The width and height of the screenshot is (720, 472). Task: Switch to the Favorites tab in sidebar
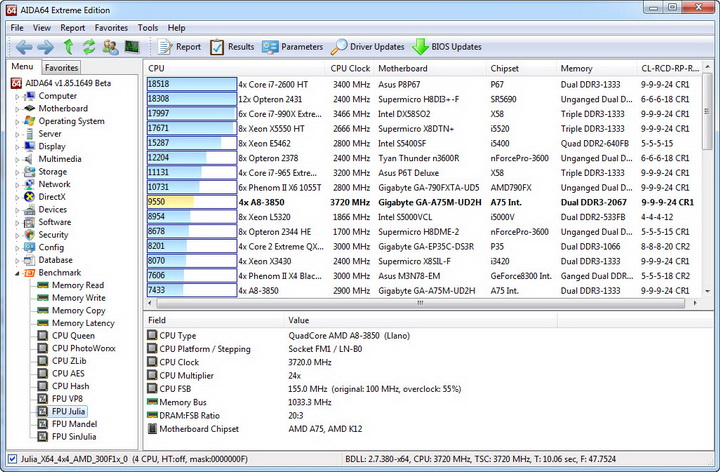coord(61,67)
